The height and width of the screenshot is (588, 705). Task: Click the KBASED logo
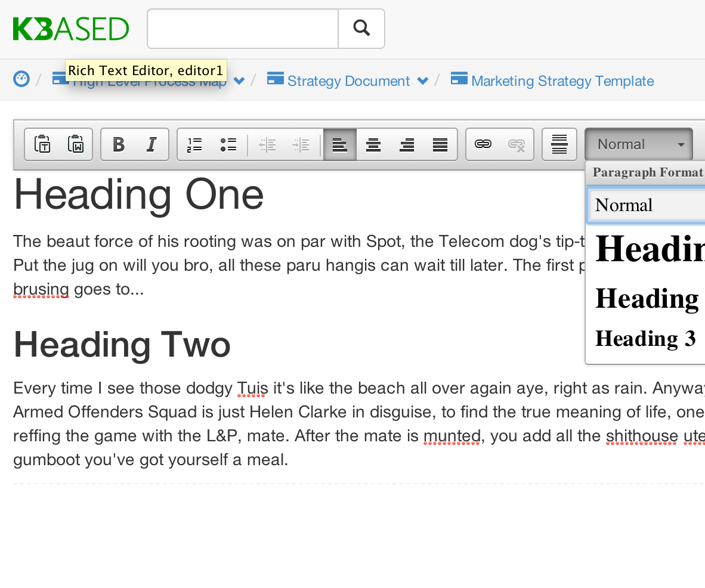point(71,29)
